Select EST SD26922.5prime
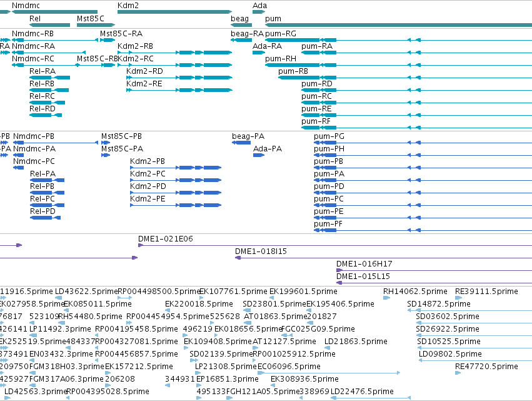Screen dimensions: 532x401 [474, 335]
